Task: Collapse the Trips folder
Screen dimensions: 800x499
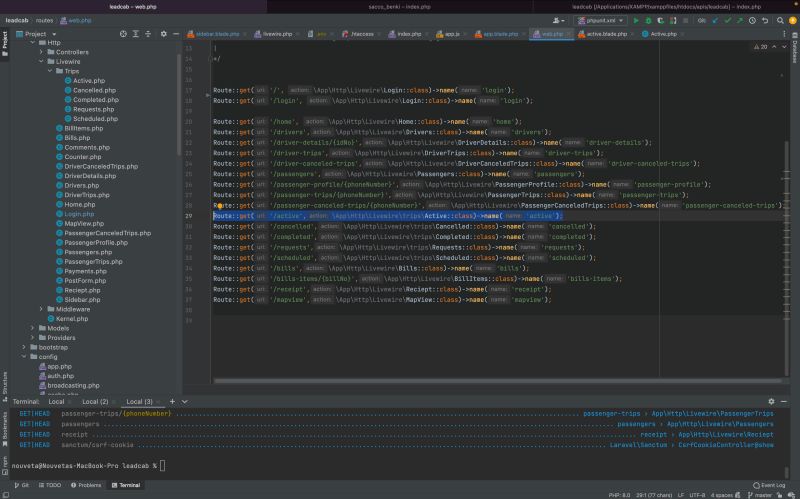Action: pyautogui.click(x=49, y=71)
